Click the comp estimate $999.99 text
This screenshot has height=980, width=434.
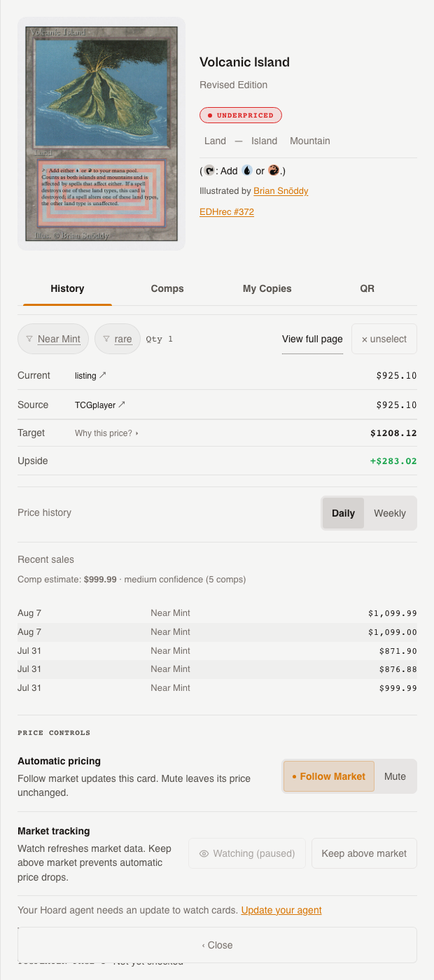[100, 580]
